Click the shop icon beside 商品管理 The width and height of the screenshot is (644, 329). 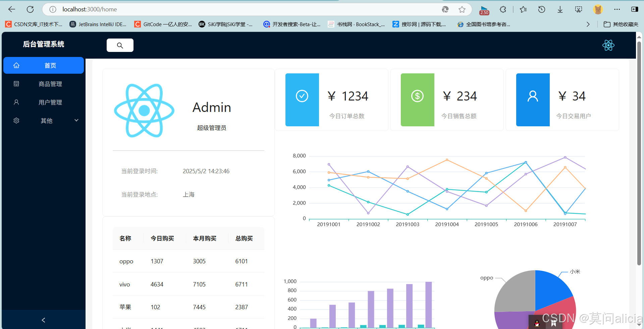[16, 84]
